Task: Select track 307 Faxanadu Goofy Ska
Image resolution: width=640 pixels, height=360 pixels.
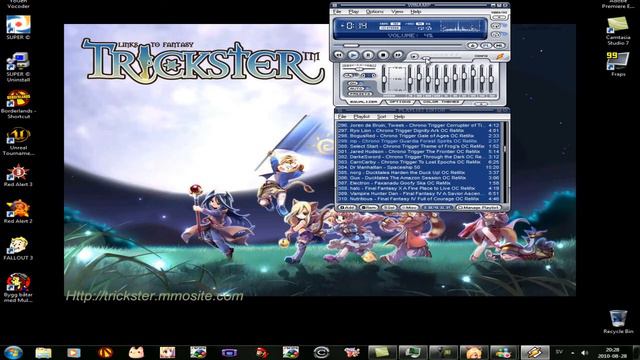Action: coord(418,183)
